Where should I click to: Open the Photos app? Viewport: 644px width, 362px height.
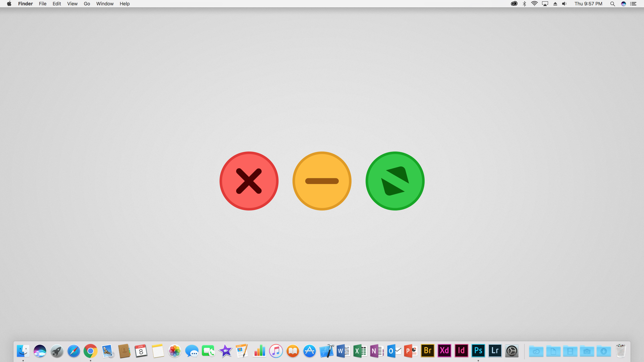click(175, 351)
